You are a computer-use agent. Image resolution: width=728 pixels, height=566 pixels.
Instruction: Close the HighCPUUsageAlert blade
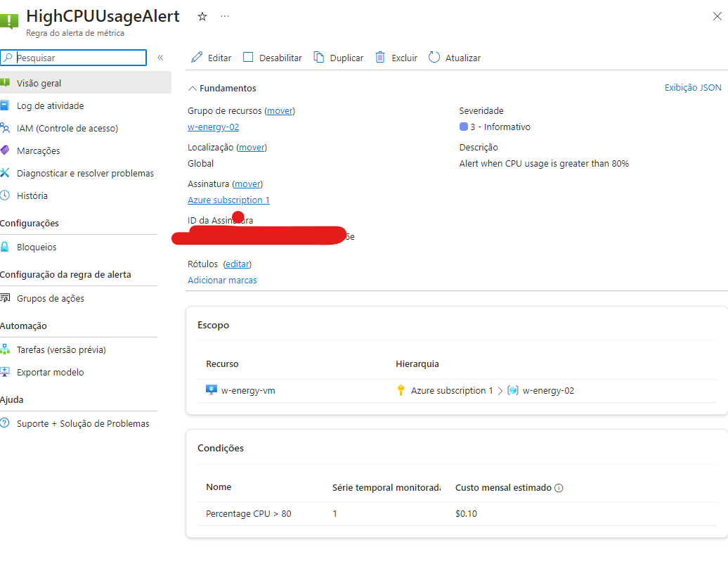pyautogui.click(x=717, y=16)
